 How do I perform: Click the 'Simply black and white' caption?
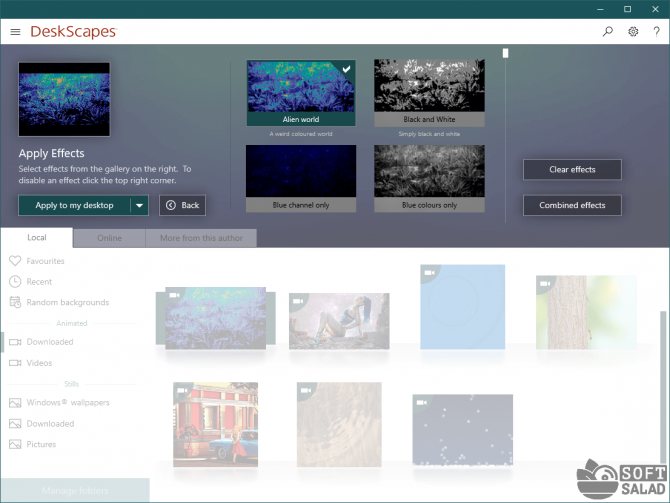pyautogui.click(x=429, y=134)
